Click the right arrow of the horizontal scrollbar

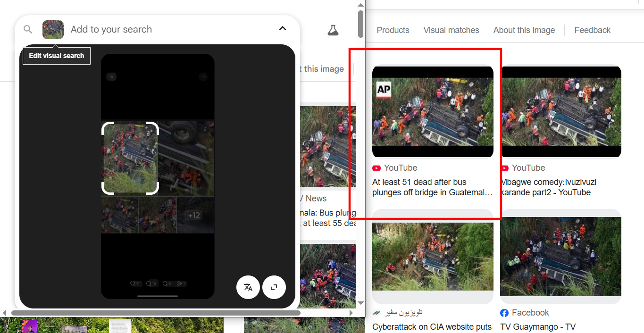[x=351, y=313]
